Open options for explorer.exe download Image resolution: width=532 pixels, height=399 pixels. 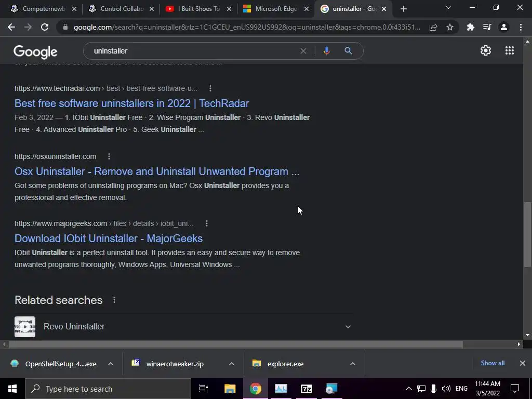pos(353,364)
